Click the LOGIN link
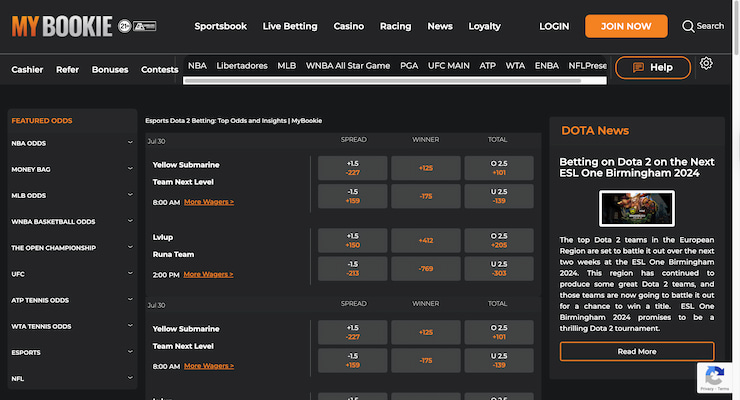Viewport: 740px width, 400px height. coord(554,26)
